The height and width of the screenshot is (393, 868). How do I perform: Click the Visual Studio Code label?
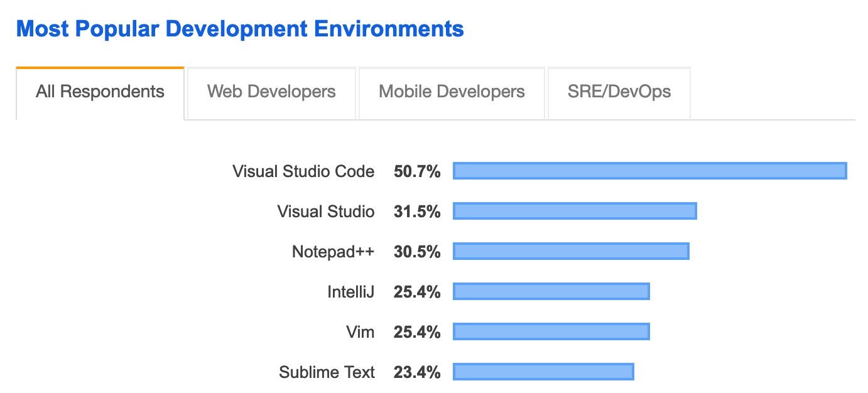pyautogui.click(x=303, y=171)
